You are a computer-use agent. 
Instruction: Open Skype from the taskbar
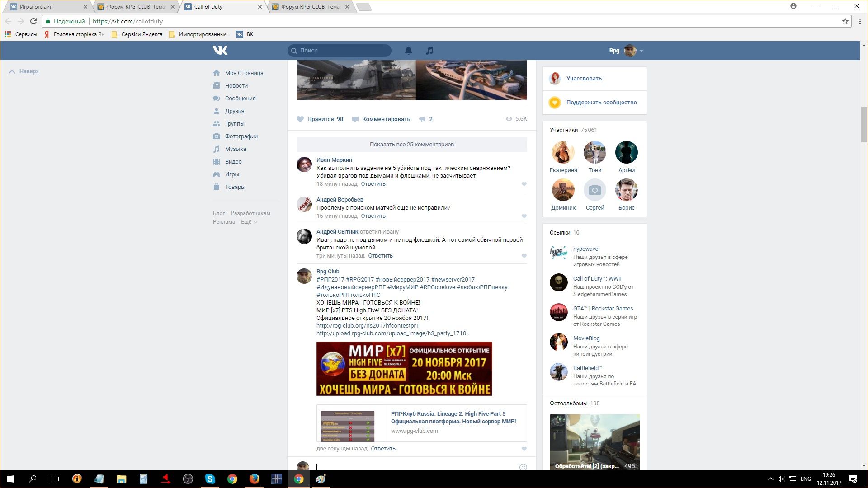(x=210, y=479)
